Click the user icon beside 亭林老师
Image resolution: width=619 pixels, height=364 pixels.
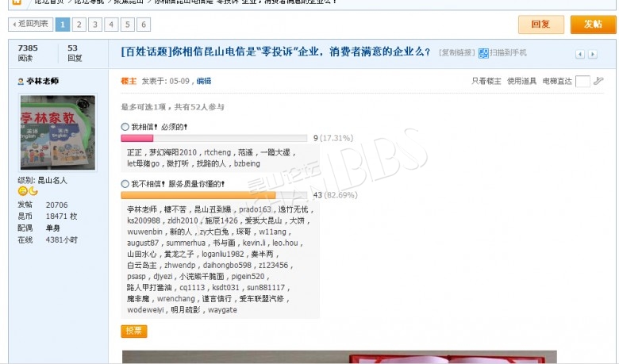tap(21, 82)
